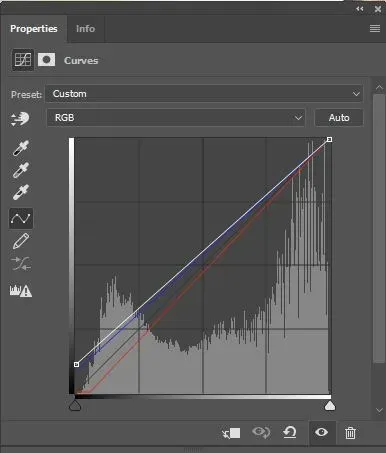View previous state eye-arrow icon
Image resolution: width=386 pixels, height=453 pixels.
click(261, 433)
